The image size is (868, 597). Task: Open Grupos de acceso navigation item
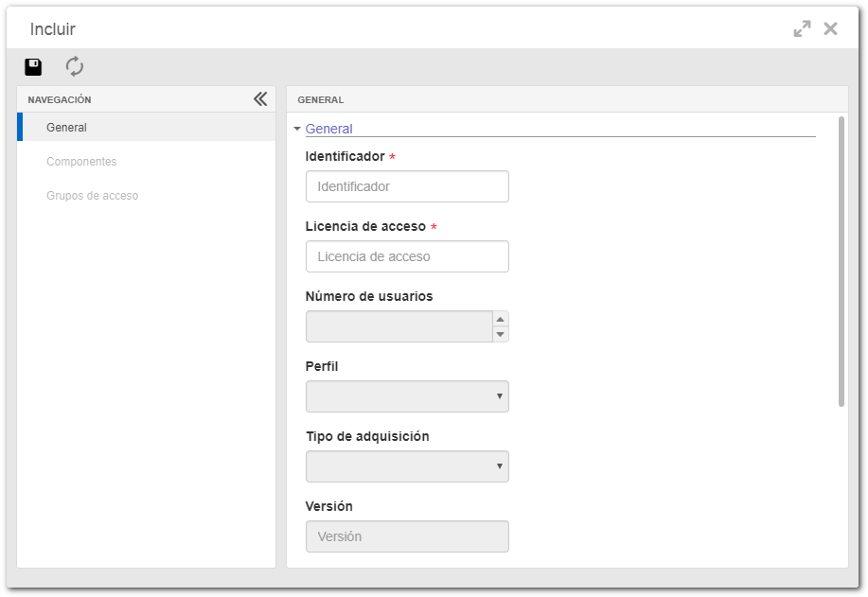(x=92, y=196)
